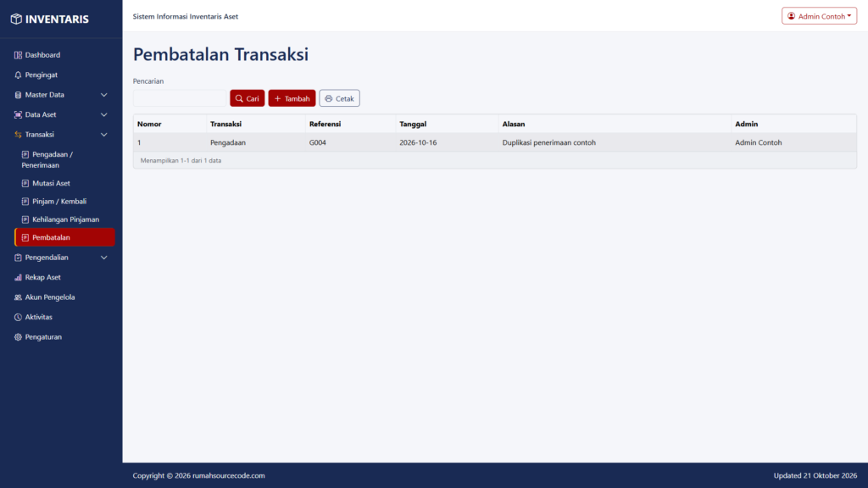This screenshot has height=488, width=868.
Task: Click the Pengingat bell icon
Action: point(18,75)
